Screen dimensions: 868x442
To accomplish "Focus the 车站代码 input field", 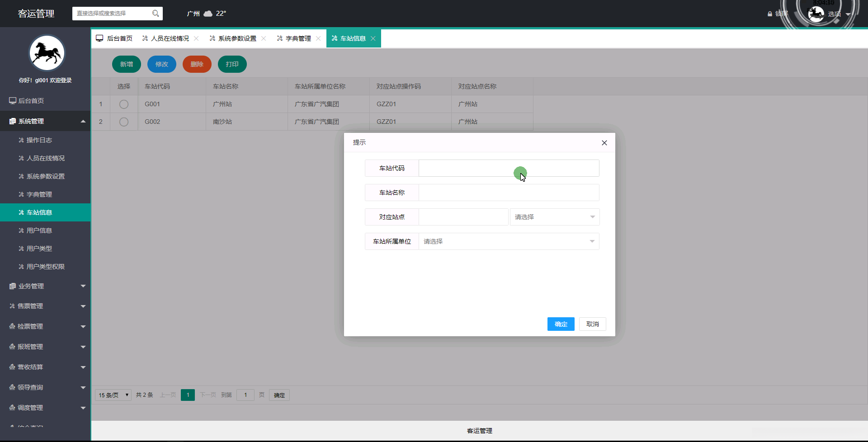I will (x=509, y=168).
